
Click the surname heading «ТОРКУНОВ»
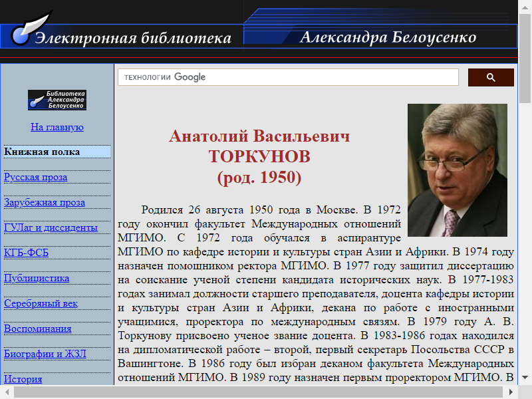click(x=259, y=157)
